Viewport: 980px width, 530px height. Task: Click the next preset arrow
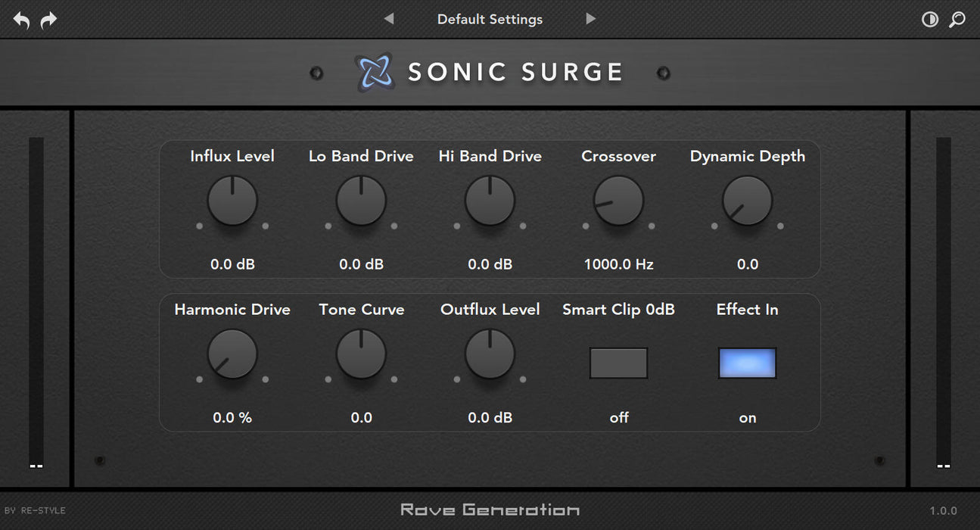click(x=590, y=19)
